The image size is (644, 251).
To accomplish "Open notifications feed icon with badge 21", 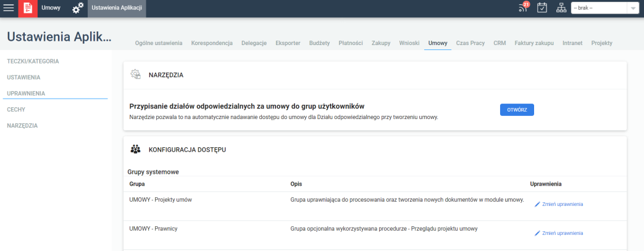I will 523,8.
